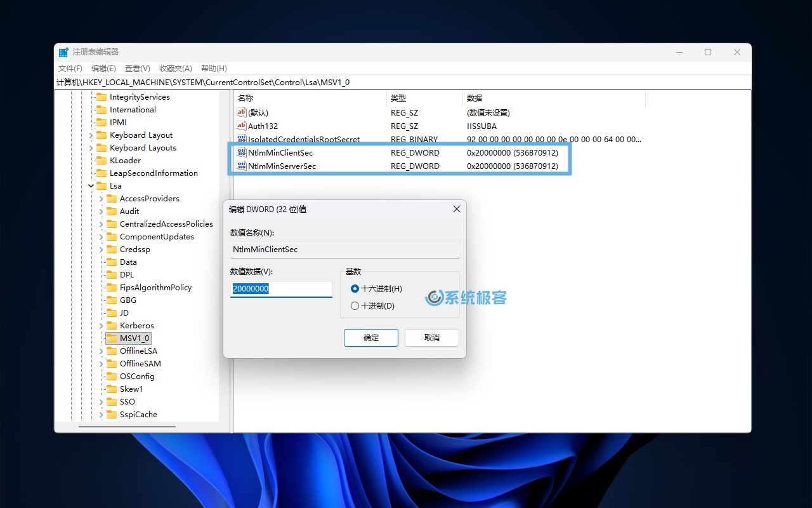
Task: Click the 类型 column header
Action: [x=424, y=98]
